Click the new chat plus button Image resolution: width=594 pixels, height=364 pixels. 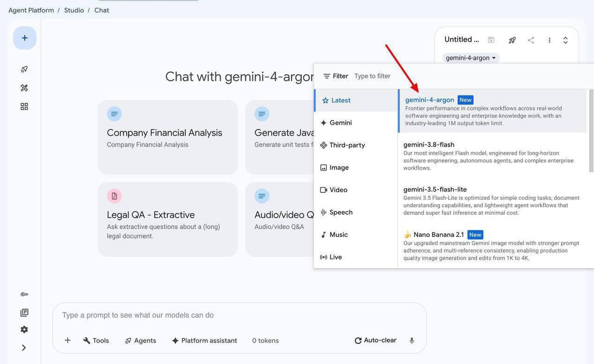click(x=25, y=38)
